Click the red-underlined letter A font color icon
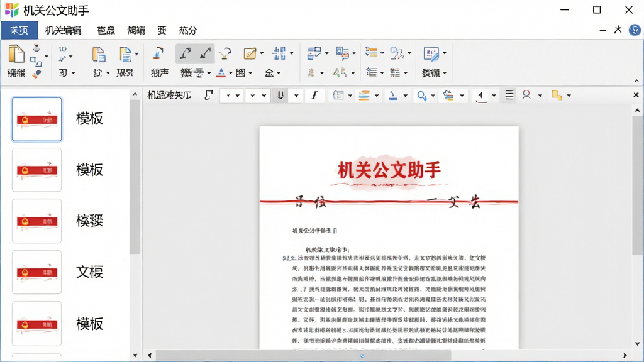Image resolution: width=644 pixels, height=362 pixels. point(221,73)
